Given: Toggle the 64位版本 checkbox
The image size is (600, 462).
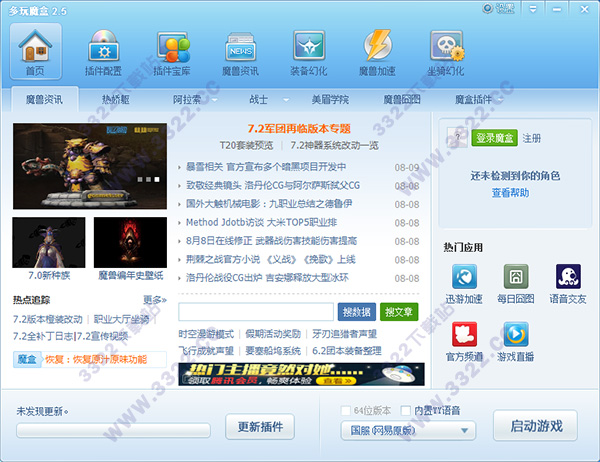Looking at the screenshot, I should point(345,411).
